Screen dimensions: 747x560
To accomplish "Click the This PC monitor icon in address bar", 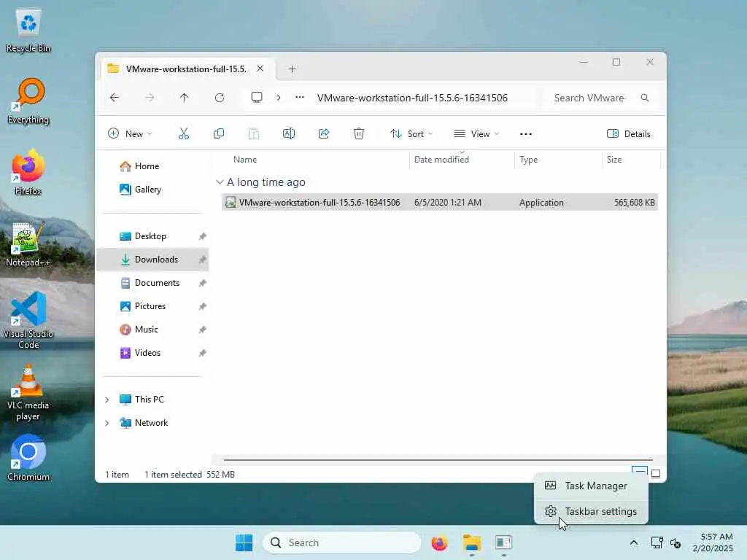I will click(x=257, y=98).
